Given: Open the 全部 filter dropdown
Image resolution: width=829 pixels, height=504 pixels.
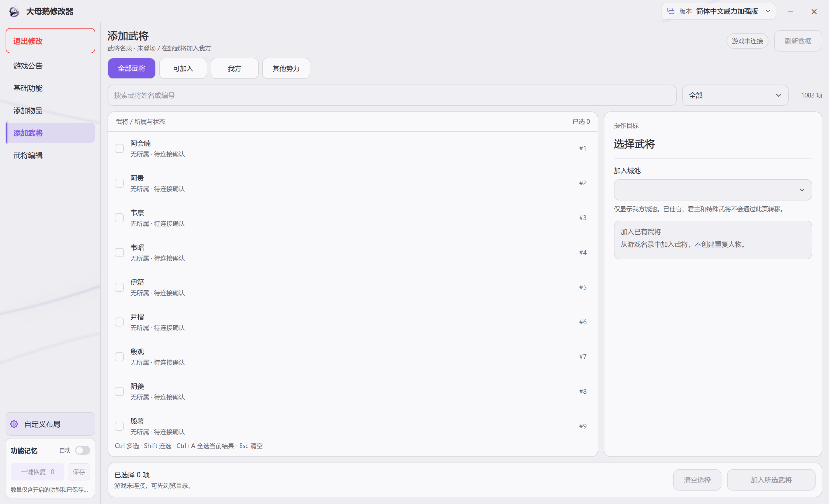Looking at the screenshot, I should (x=735, y=95).
